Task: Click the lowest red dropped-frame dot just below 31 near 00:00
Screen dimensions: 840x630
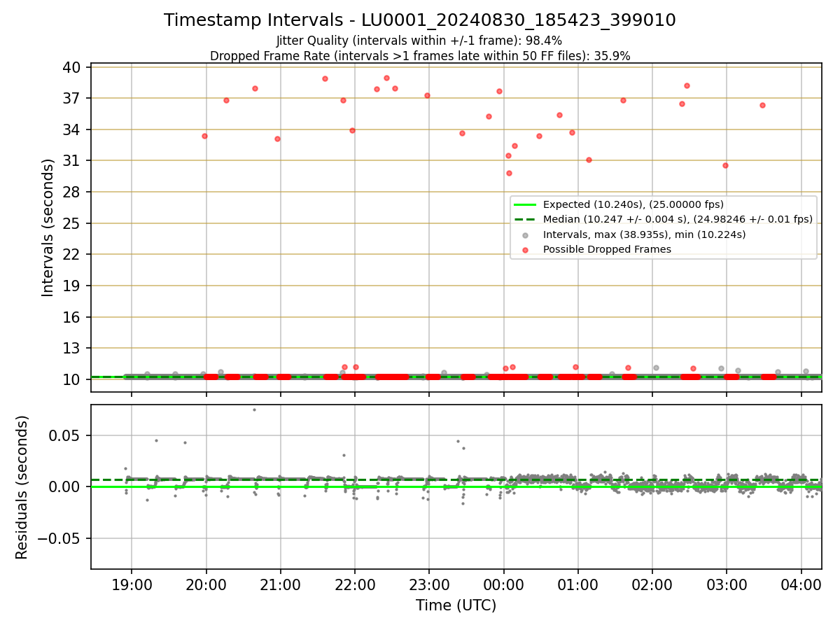Action: pyautogui.click(x=509, y=173)
